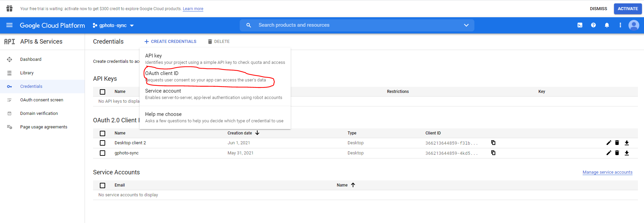Edit the gphoto-sync OAuth client
Image resolution: width=644 pixels, height=223 pixels.
point(609,153)
